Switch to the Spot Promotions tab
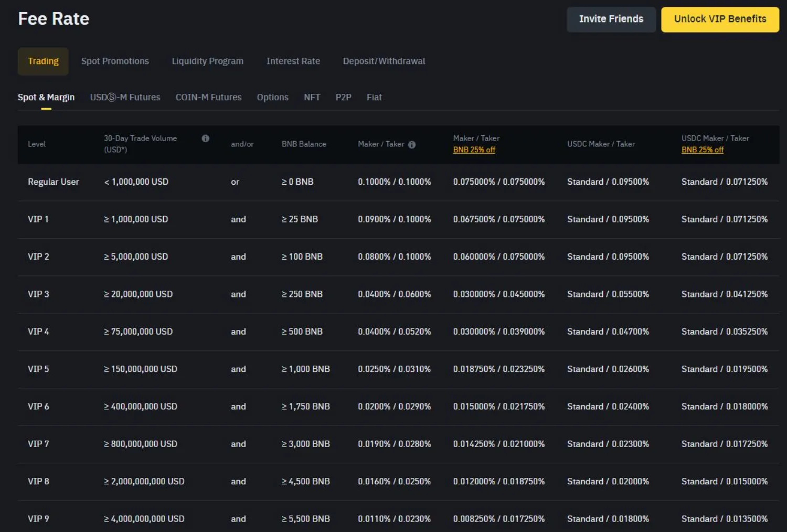 coord(115,61)
